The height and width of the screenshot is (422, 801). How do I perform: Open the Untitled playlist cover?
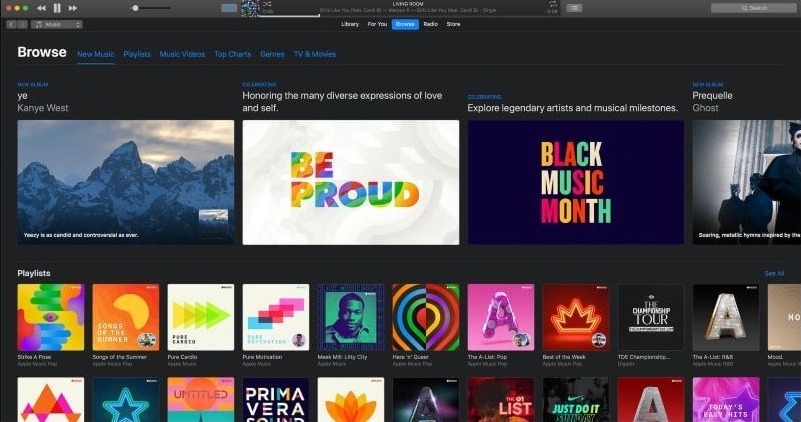(x=201, y=400)
